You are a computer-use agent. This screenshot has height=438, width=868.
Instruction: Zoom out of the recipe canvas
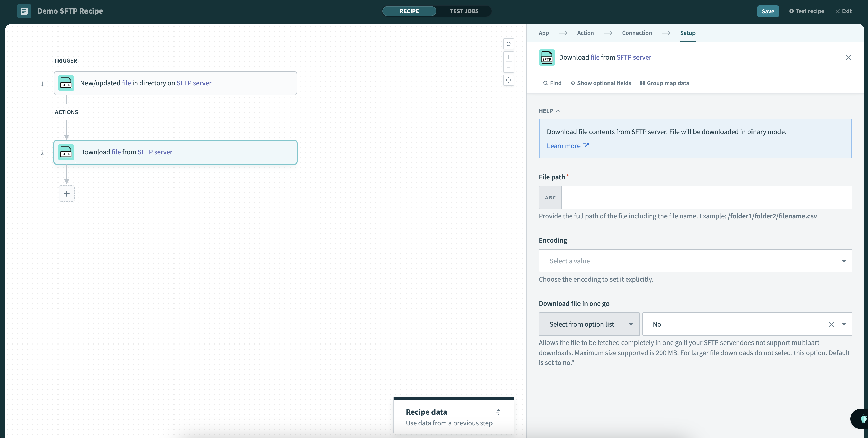click(508, 67)
